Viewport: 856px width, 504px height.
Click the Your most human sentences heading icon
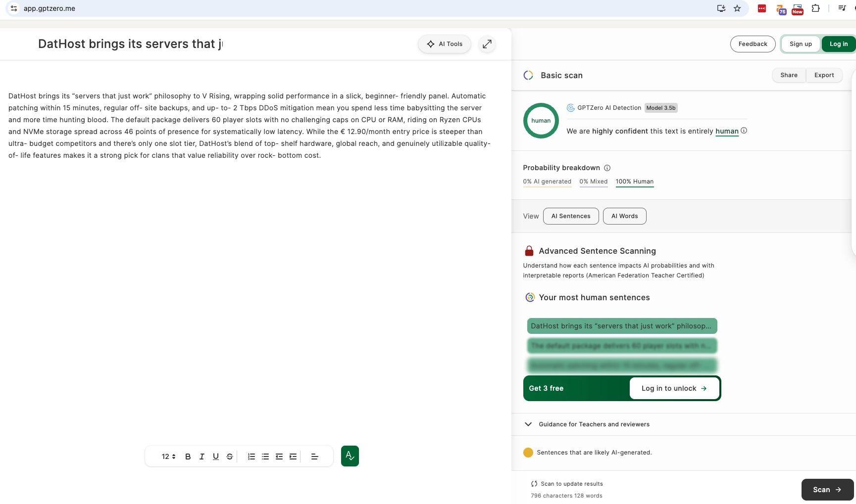pyautogui.click(x=530, y=297)
